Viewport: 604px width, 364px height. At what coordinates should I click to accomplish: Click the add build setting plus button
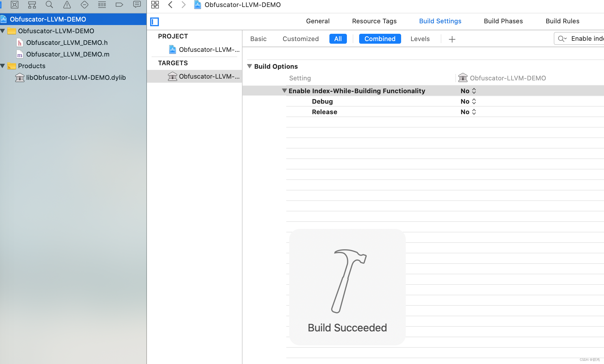[452, 39]
